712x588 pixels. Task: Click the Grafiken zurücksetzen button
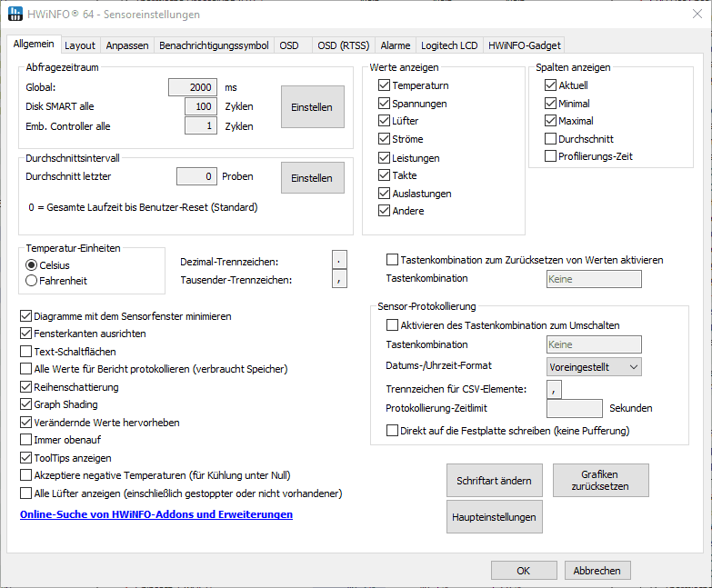[600, 481]
